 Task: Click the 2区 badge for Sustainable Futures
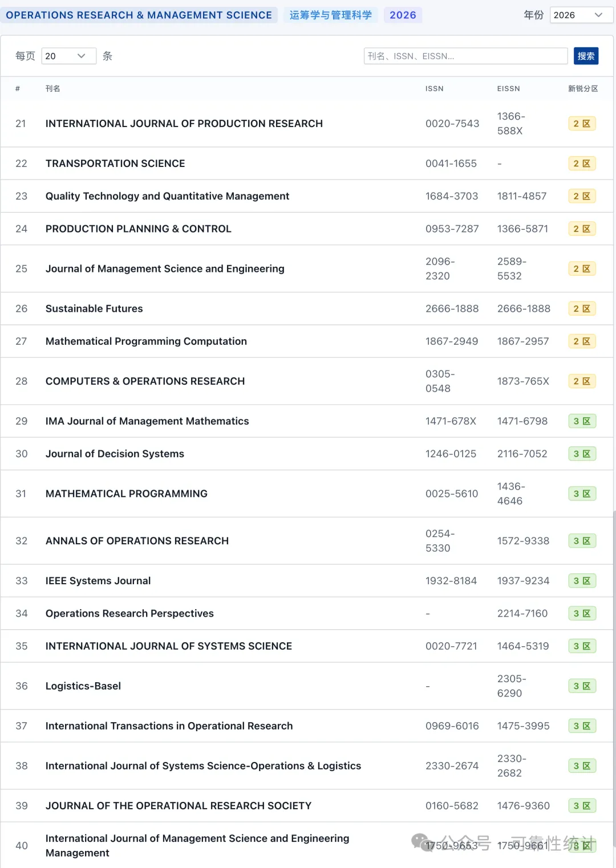[582, 308]
